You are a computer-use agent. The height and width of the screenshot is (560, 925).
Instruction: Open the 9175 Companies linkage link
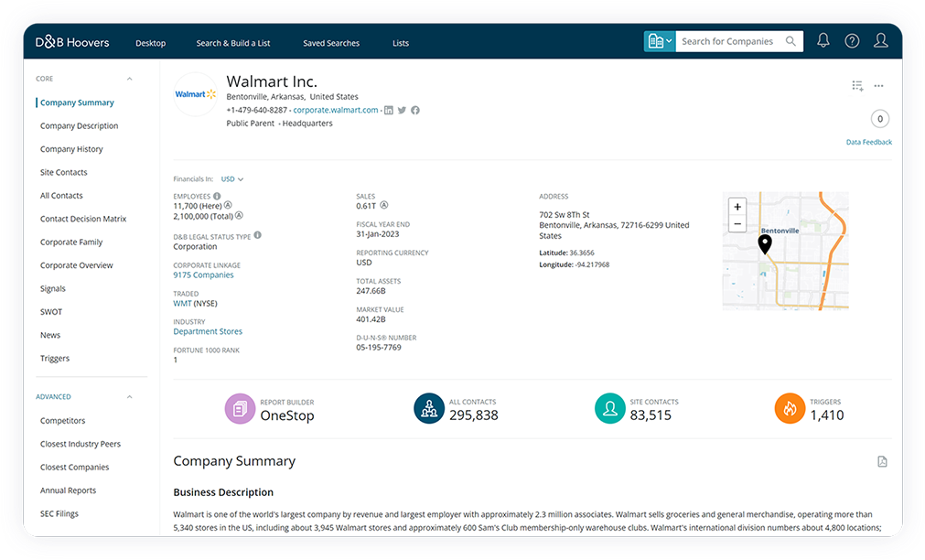tap(203, 275)
